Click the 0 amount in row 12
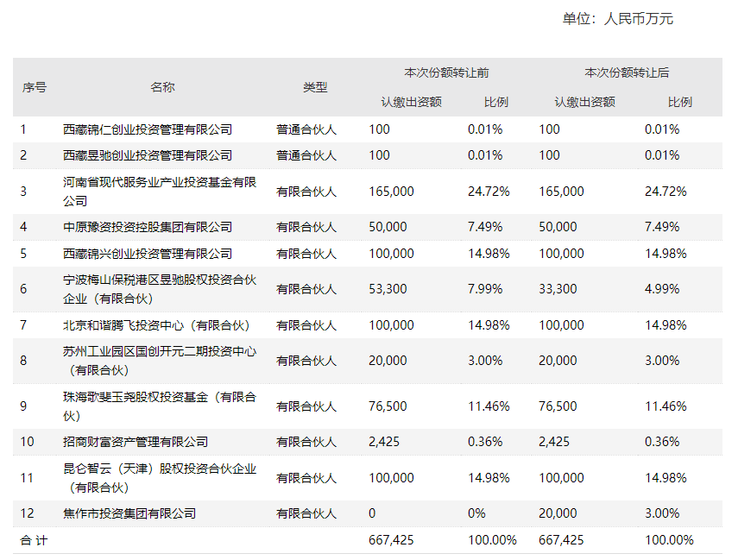The width and height of the screenshot is (738, 560). pos(372,513)
